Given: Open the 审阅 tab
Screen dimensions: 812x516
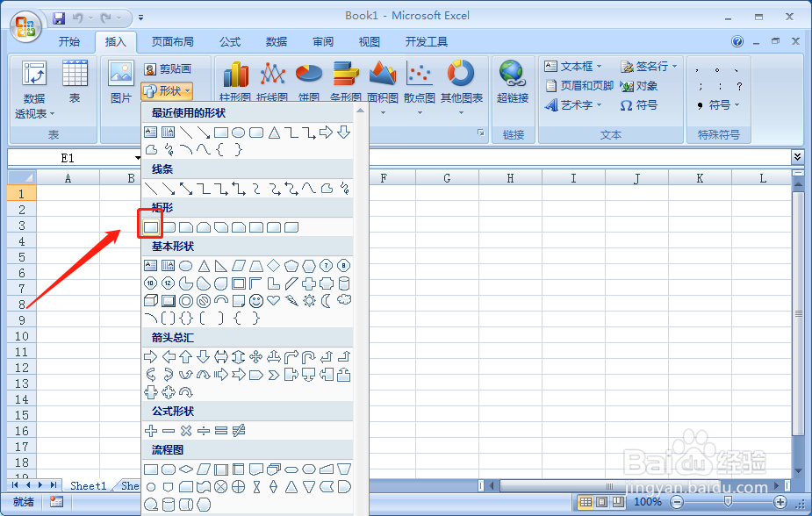Looking at the screenshot, I should (x=323, y=41).
